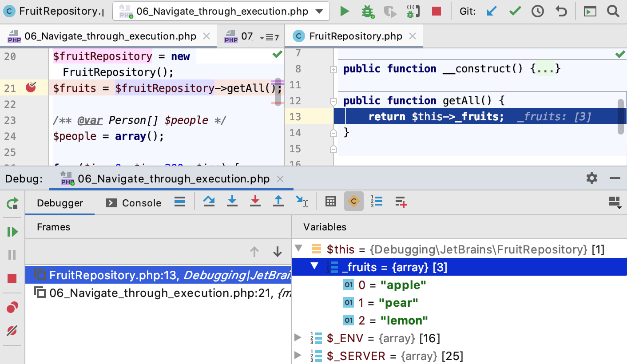Expand the $_SERVER array
This screenshot has height=364, width=627.
(x=298, y=356)
